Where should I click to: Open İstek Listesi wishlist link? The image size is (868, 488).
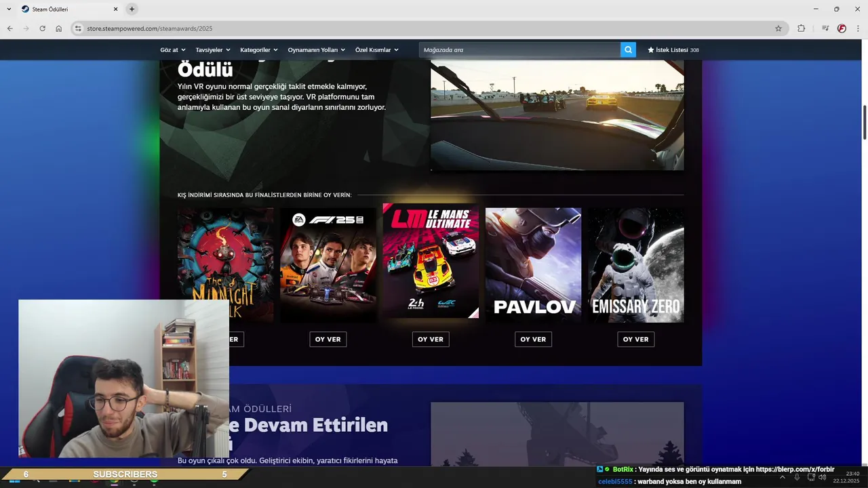[673, 49]
